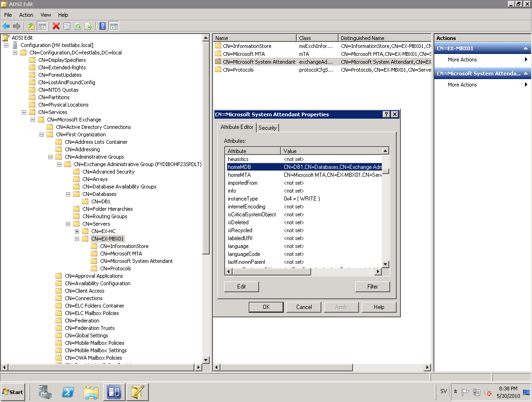
Task: Open More Actions under CN=Microsoft System Attendant
Action: pos(482,85)
